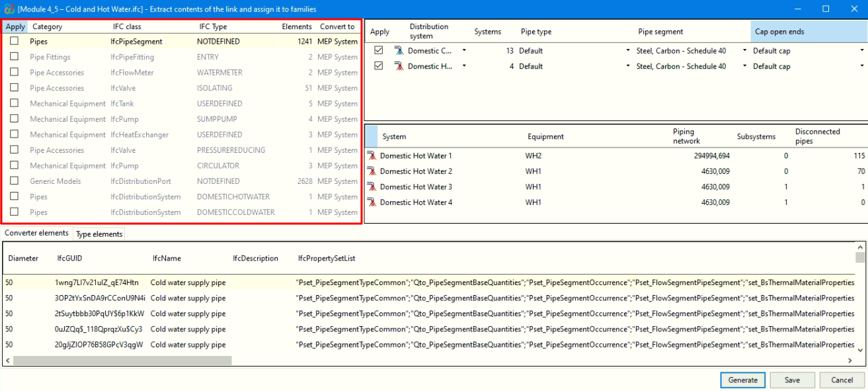Switch to the Type elements tab

tap(99, 234)
